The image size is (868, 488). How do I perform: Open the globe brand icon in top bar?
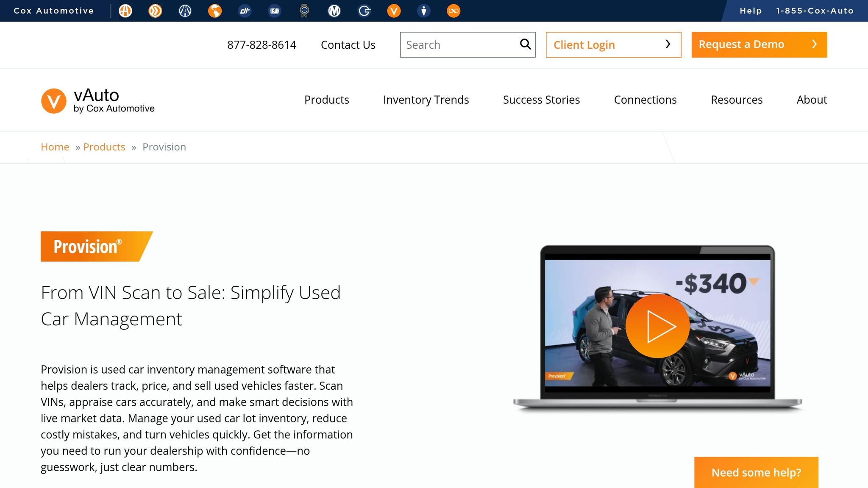215,11
